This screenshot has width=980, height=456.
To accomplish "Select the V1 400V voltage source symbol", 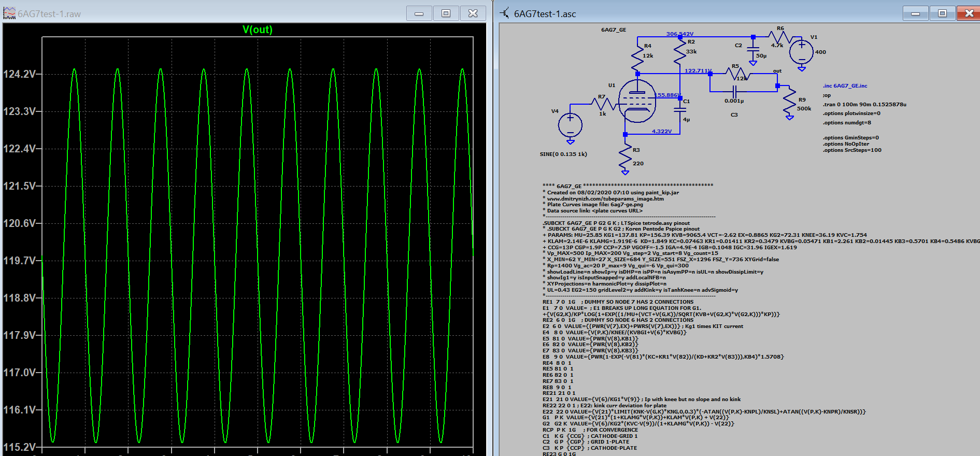I will coord(801,52).
